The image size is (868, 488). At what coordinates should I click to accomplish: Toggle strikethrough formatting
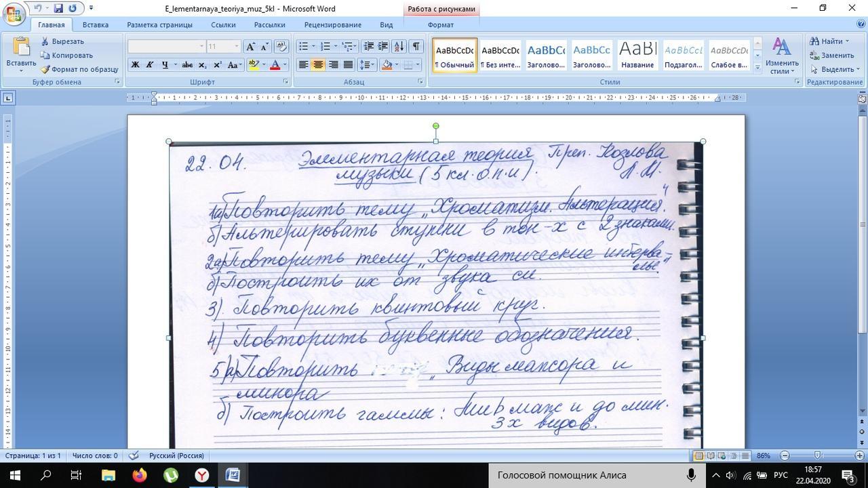pyautogui.click(x=186, y=64)
